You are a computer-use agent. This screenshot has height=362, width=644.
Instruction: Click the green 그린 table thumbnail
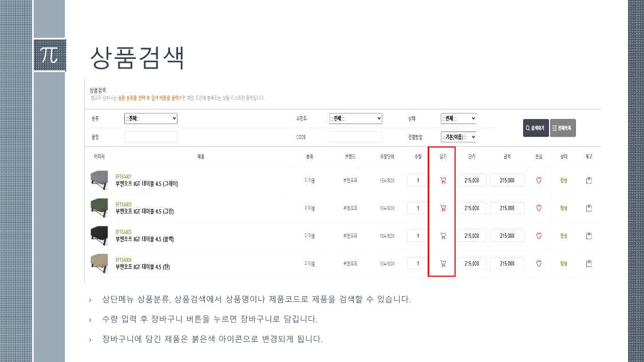(100, 208)
